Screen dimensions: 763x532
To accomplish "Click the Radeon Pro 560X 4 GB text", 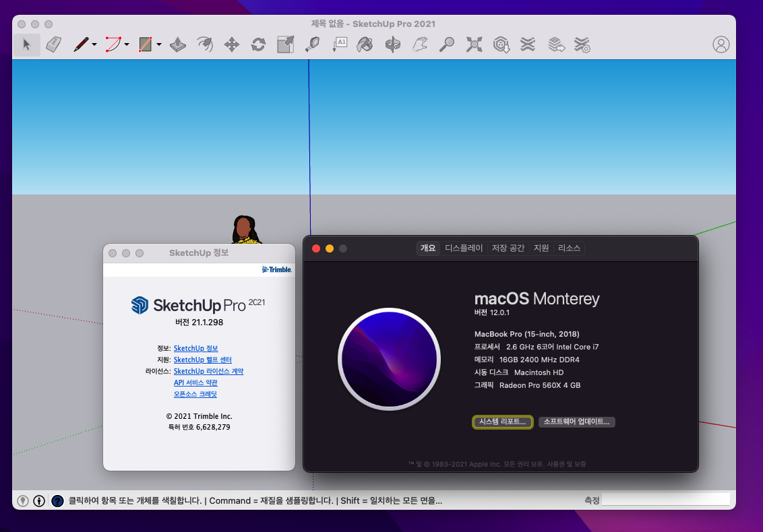I will [x=540, y=385].
